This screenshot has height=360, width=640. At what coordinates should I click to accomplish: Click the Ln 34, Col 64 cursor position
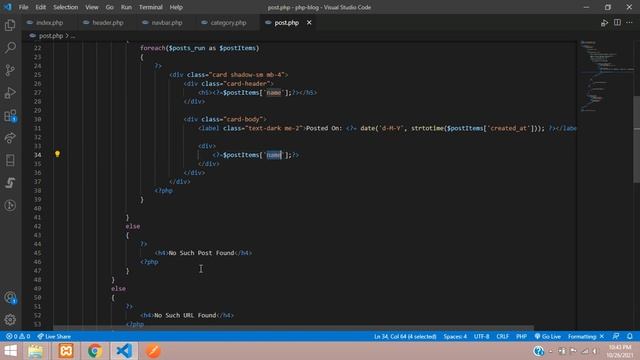(405, 336)
